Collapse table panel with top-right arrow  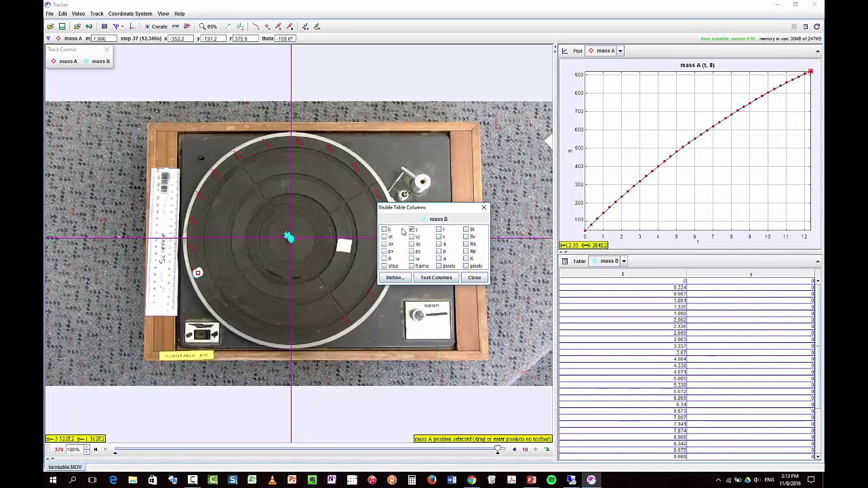[817, 261]
